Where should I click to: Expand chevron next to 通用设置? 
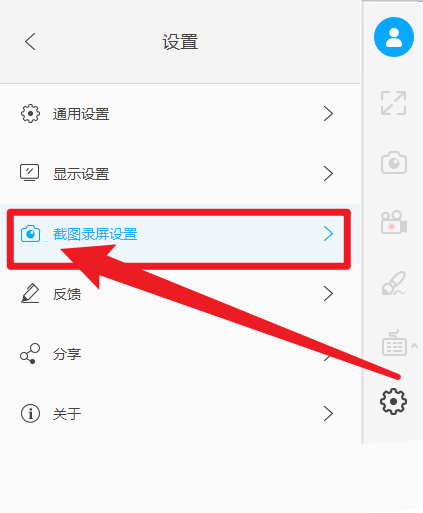(x=328, y=114)
